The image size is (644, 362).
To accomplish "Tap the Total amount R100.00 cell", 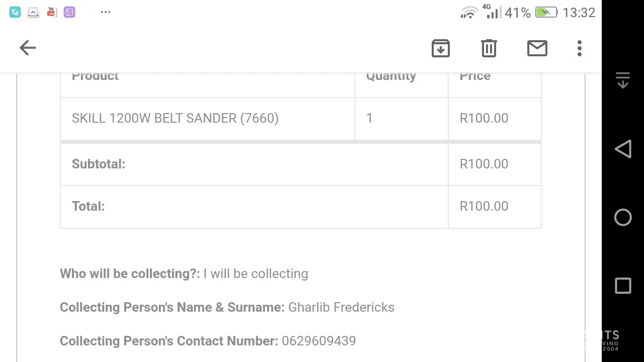I will pos(484,206).
